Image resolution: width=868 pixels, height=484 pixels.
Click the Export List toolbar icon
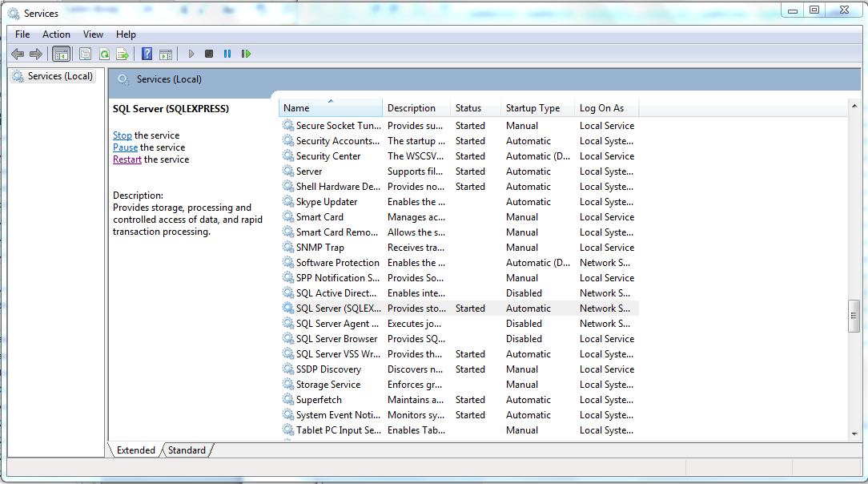coord(123,54)
